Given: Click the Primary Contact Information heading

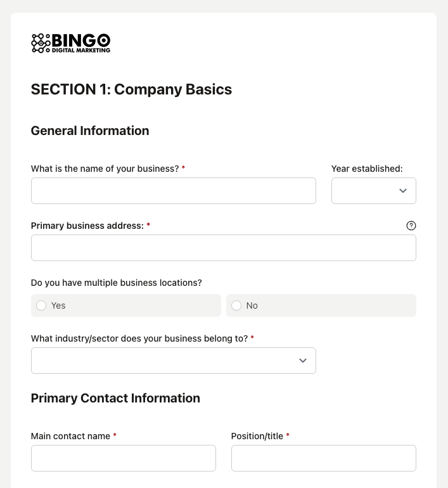Looking at the screenshot, I should (115, 398).
